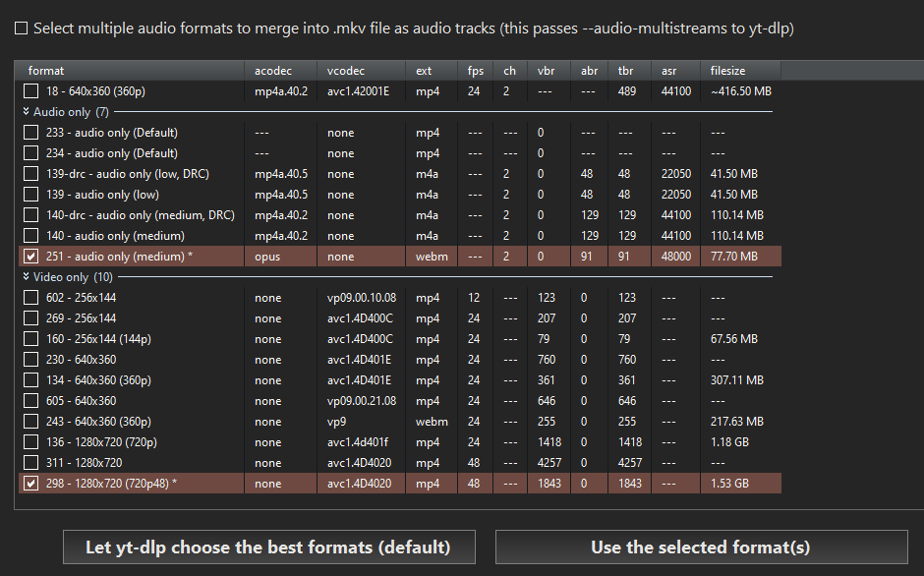
Task: Click Use the selected format(s) button
Action: [701, 547]
